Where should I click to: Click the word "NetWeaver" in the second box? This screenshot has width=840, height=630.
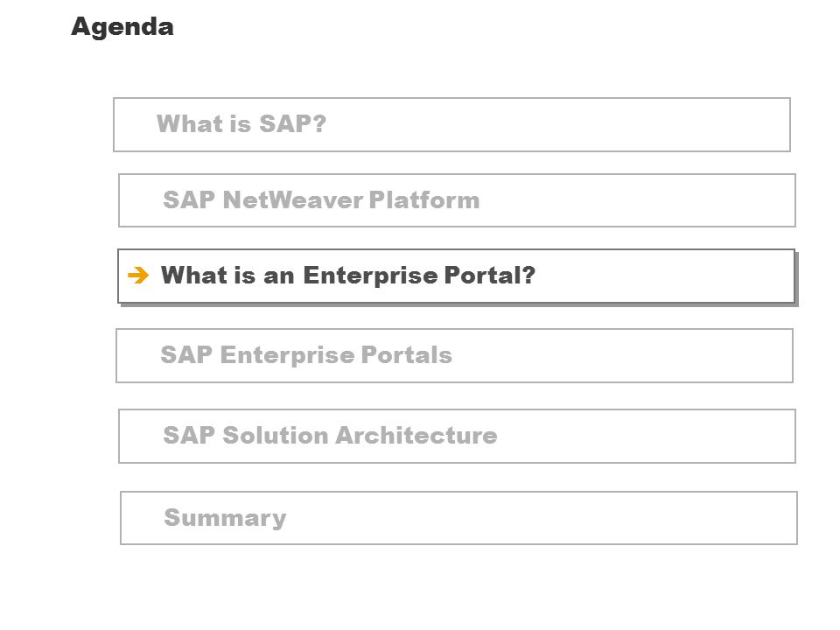293,199
